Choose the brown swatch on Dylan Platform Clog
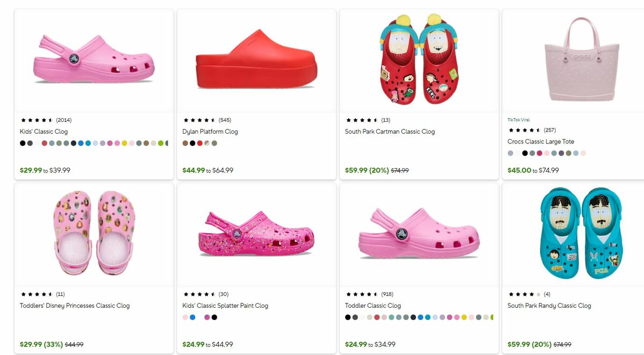Viewport: 644px width, 355px height. pos(185,143)
